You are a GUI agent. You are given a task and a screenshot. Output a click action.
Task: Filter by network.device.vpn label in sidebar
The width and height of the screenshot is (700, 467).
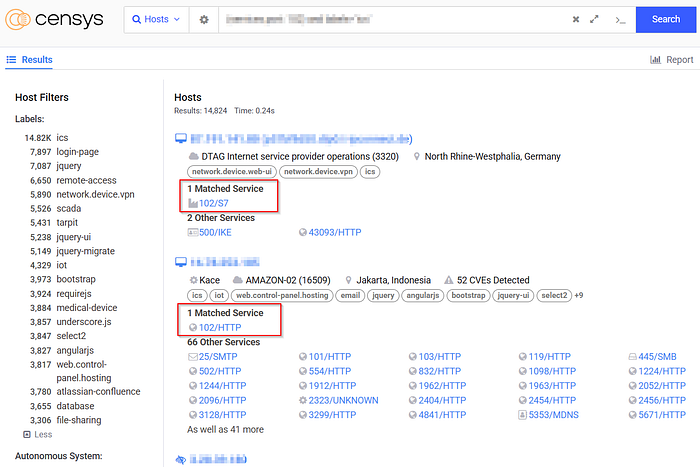coord(95,194)
